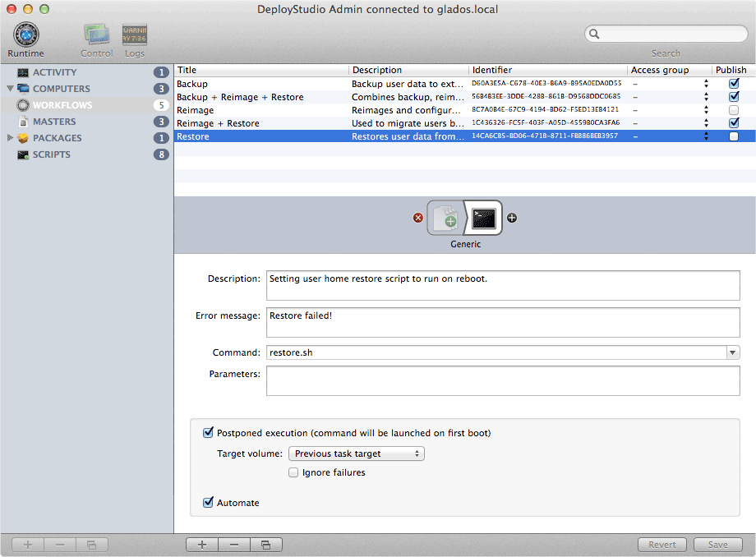Collapse the Computers disclosure triangle
This screenshot has width=756, height=557.
[x=11, y=89]
